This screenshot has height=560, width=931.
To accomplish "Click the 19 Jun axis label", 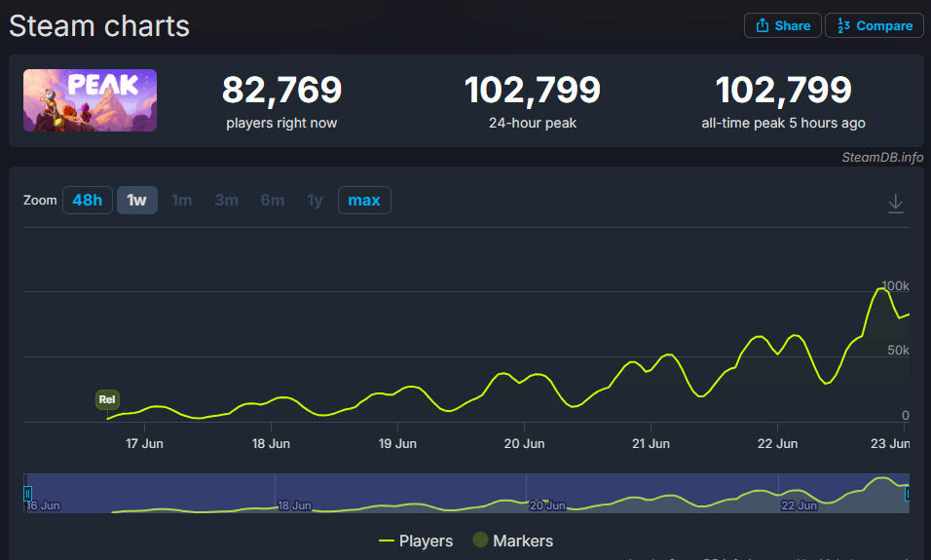I will [397, 443].
